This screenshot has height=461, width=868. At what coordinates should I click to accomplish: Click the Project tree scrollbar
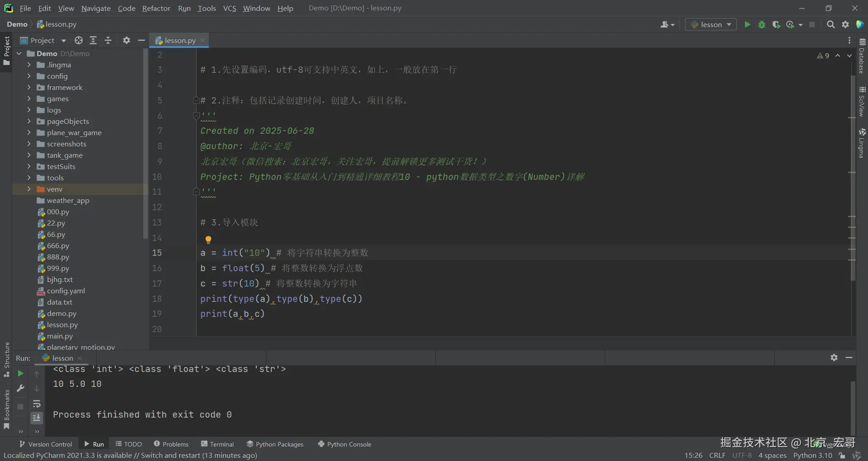point(145,144)
